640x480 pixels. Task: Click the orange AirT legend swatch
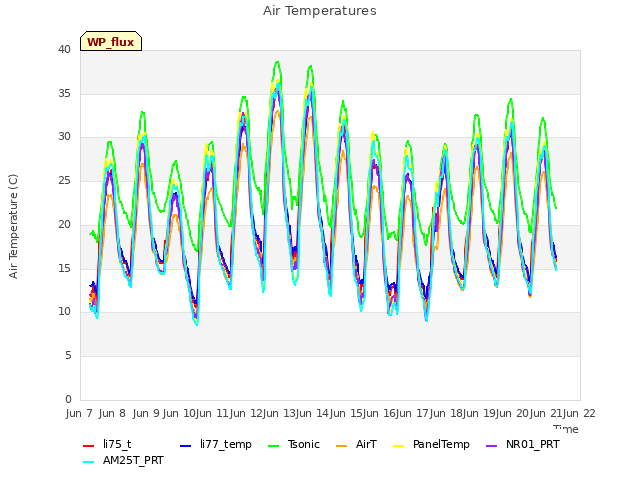342,446
